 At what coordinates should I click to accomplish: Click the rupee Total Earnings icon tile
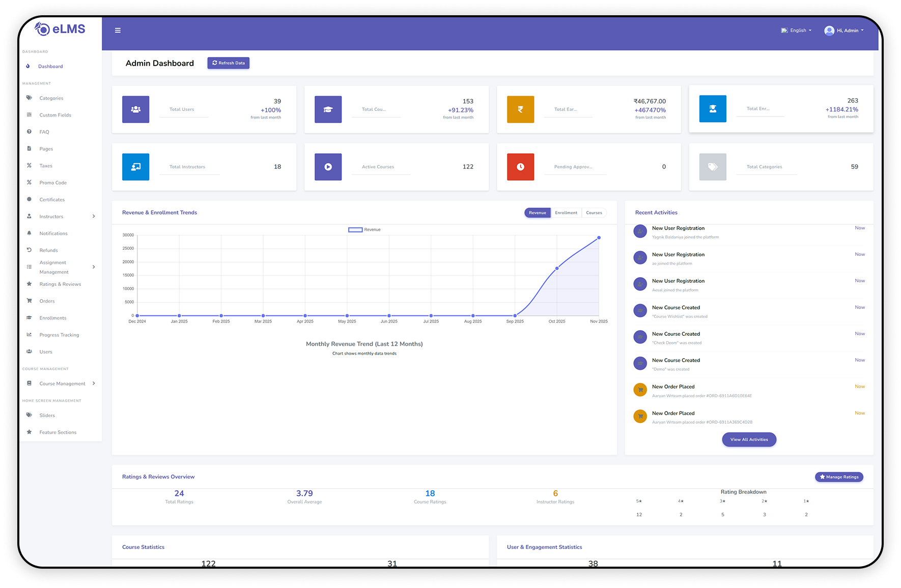[520, 109]
